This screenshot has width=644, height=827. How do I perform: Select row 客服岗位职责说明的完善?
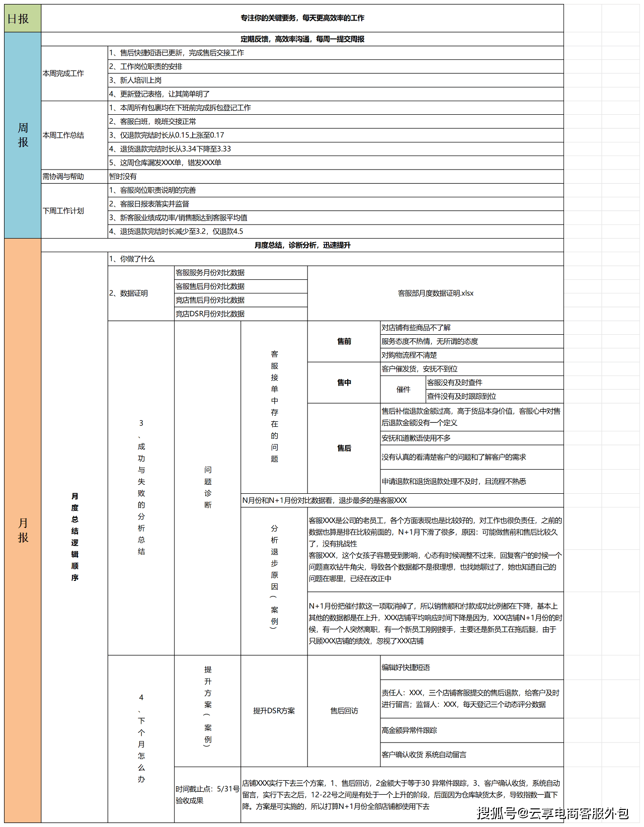pos(336,190)
